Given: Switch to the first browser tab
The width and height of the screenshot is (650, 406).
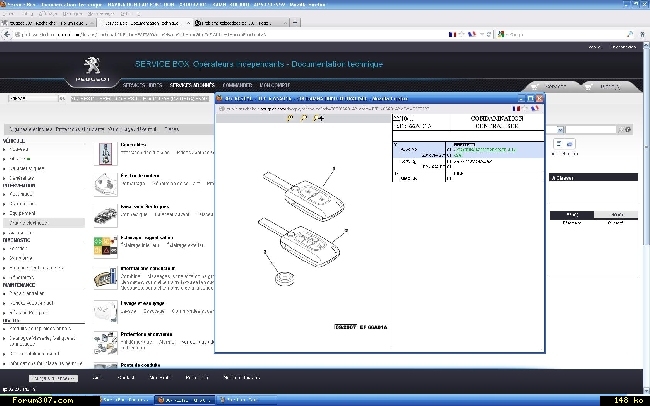Looking at the screenshot, I should point(48,23).
